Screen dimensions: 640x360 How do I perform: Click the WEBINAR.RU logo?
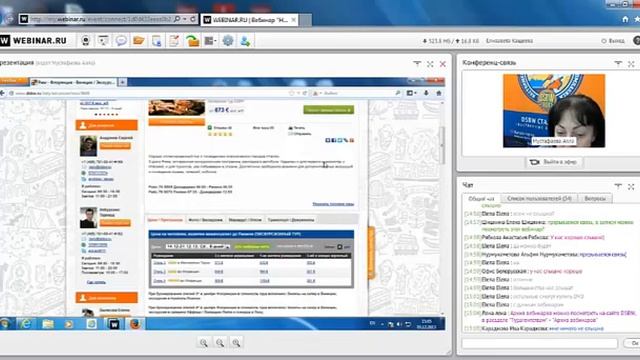click(33, 40)
